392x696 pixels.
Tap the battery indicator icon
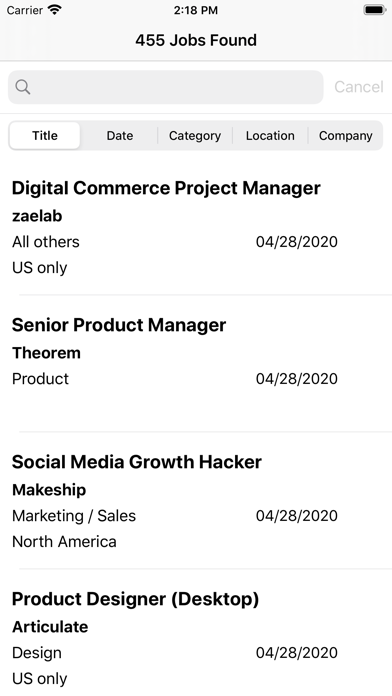[x=375, y=10]
